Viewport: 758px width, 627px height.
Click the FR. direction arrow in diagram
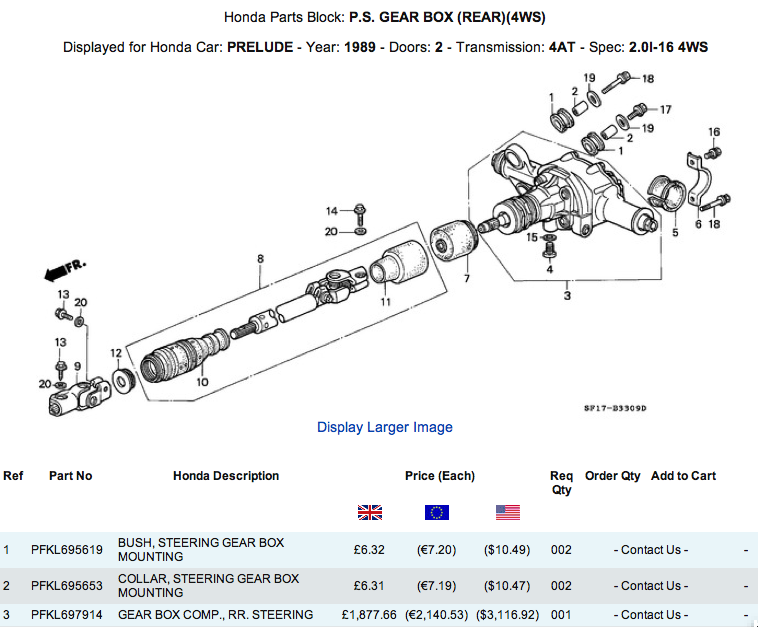point(65,270)
